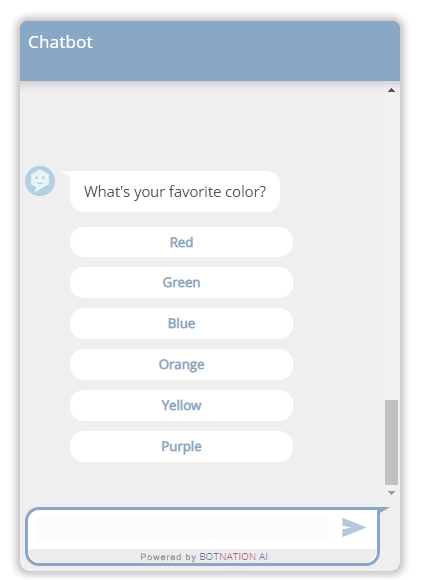Click the scrollbar track above the thumb

pyautogui.click(x=391, y=246)
